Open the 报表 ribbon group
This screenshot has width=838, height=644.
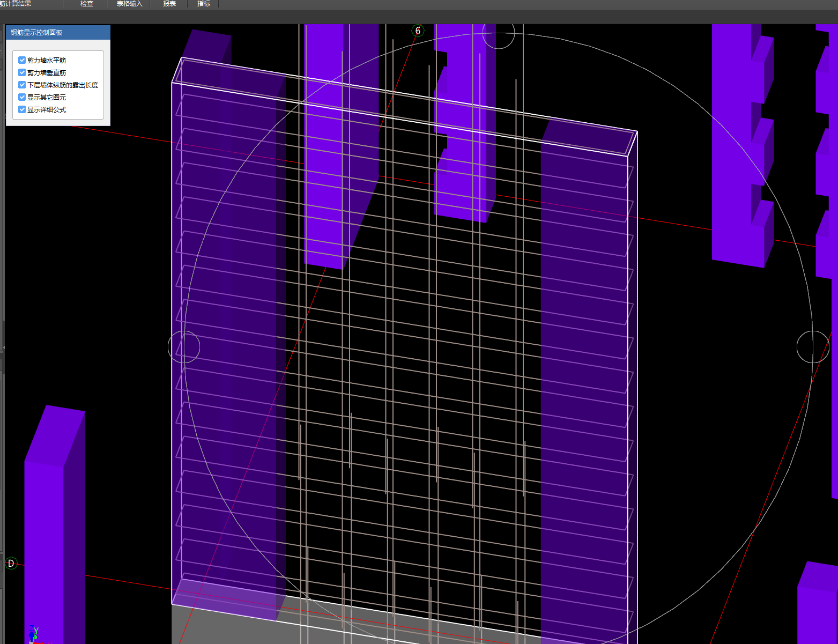point(169,4)
